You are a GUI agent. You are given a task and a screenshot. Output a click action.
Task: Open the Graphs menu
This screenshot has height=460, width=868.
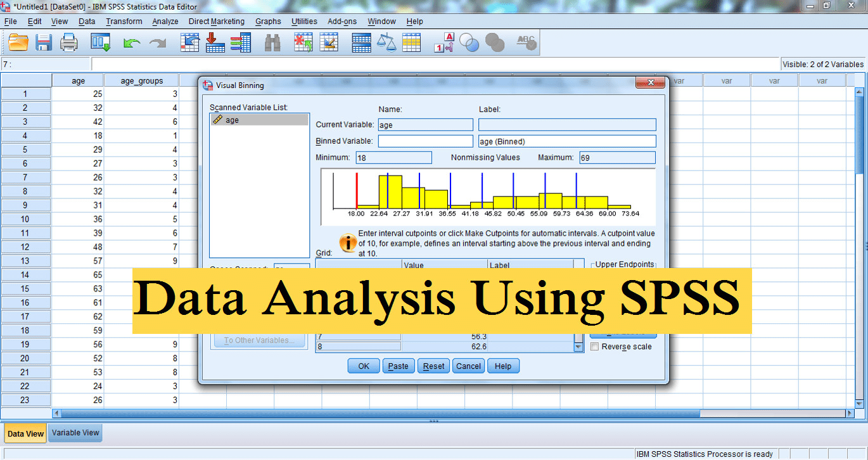268,21
